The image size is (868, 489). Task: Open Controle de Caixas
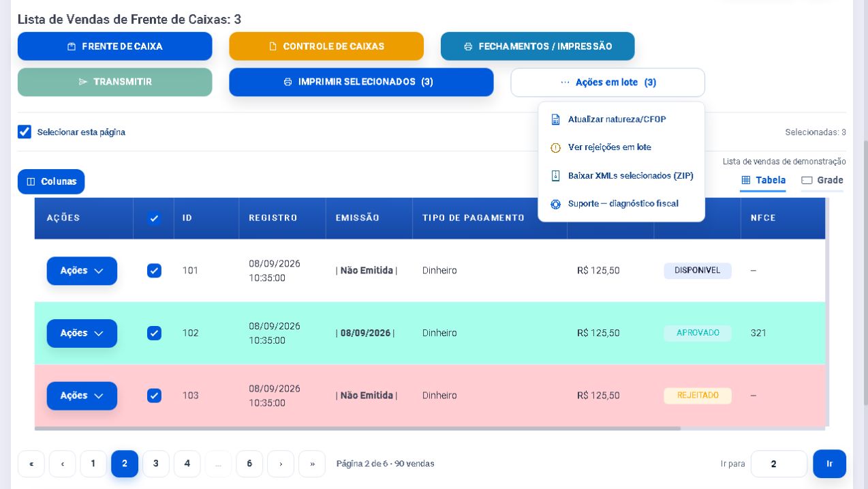point(326,46)
